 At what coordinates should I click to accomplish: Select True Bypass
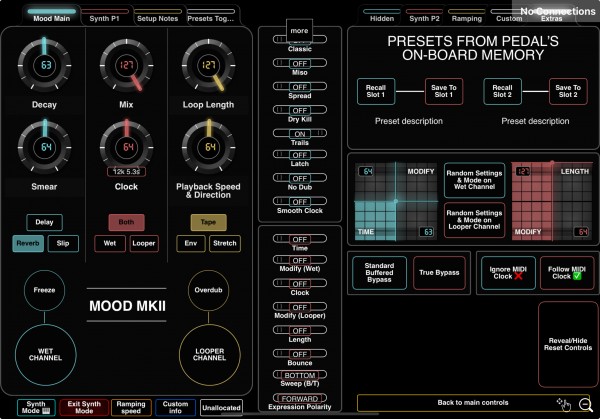pyautogui.click(x=439, y=273)
